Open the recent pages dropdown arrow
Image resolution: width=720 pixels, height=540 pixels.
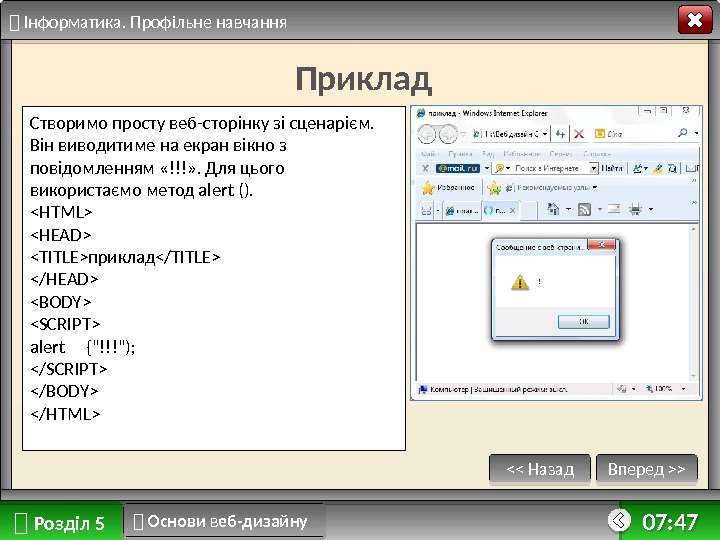pyautogui.click(x=463, y=134)
